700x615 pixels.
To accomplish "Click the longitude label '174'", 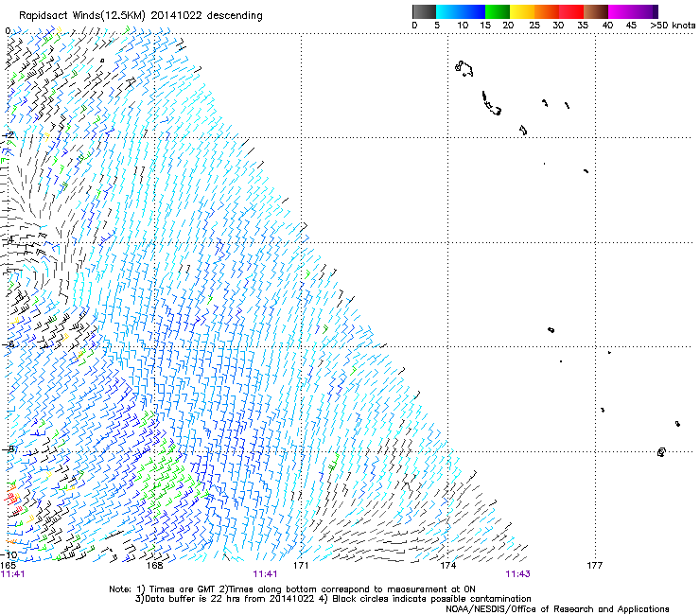I will pos(448,566).
